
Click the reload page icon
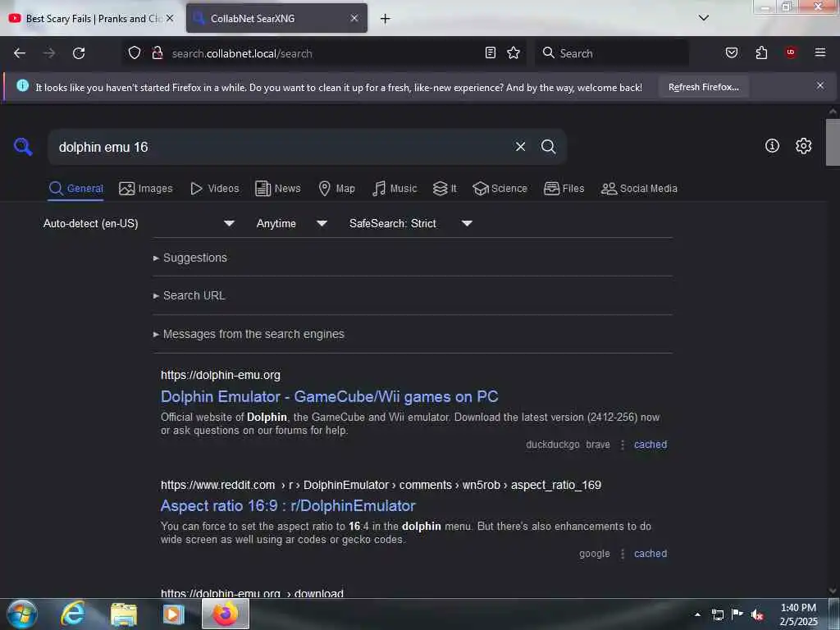[x=79, y=53]
